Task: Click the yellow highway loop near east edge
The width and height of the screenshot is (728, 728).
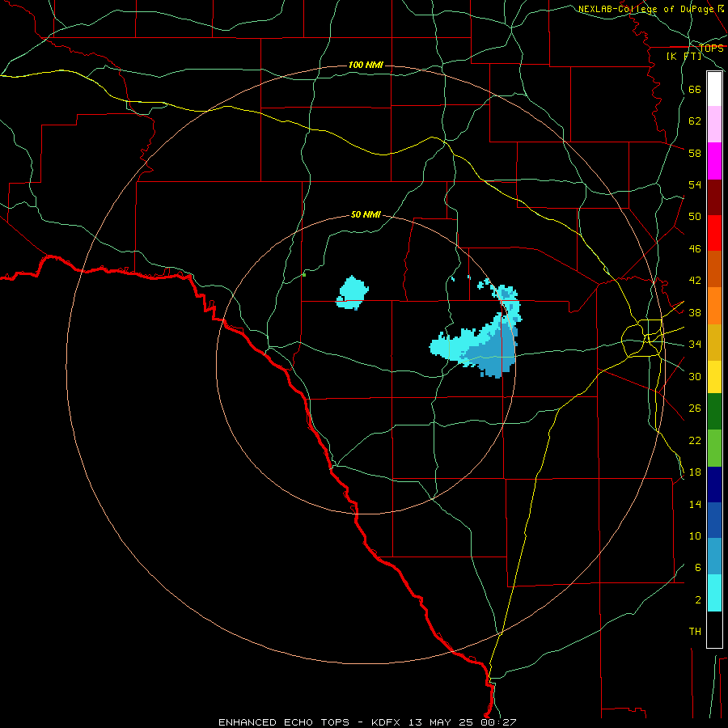Action: coord(642,338)
